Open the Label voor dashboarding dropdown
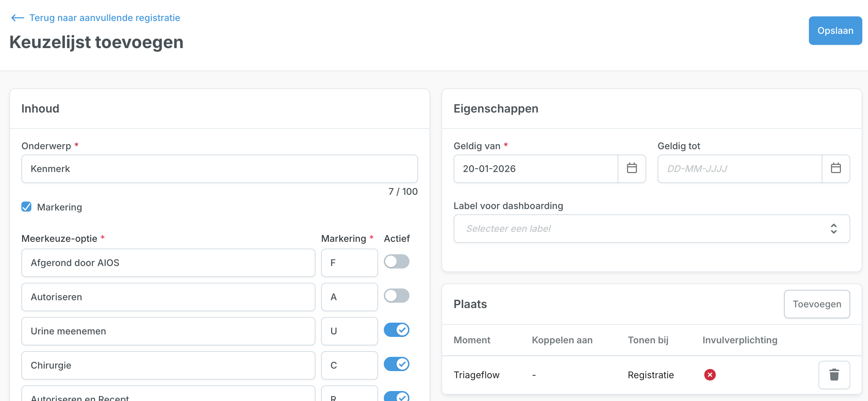This screenshot has height=401, width=868. point(652,229)
